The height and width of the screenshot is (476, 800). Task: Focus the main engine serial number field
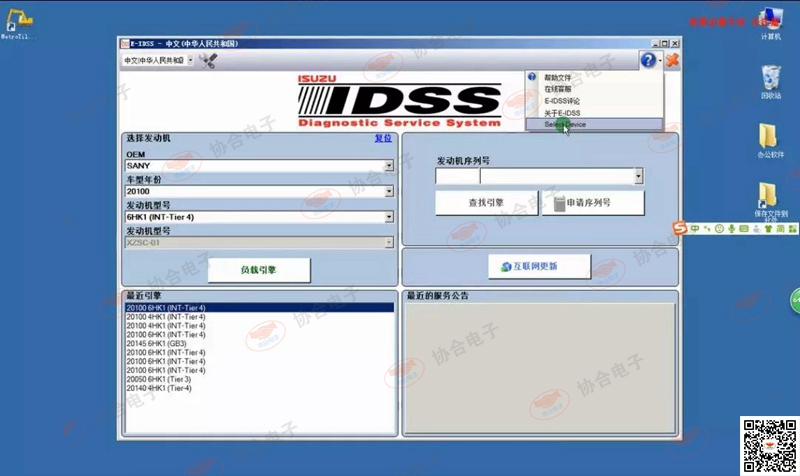click(x=557, y=176)
